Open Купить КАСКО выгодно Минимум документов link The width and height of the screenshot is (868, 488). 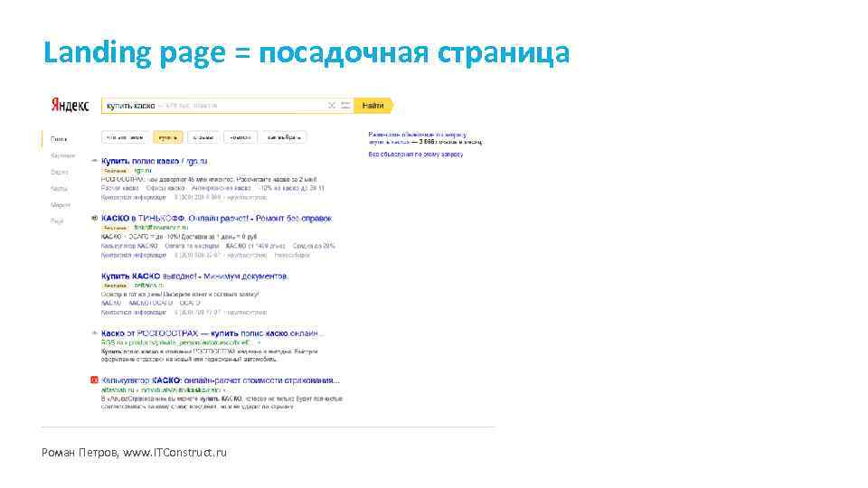click(x=194, y=277)
